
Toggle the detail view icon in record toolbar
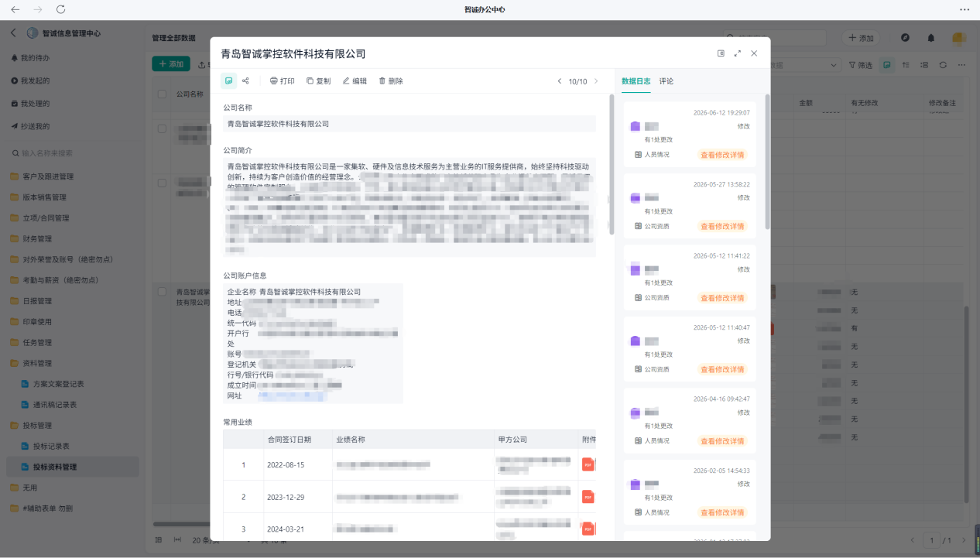[x=228, y=80]
